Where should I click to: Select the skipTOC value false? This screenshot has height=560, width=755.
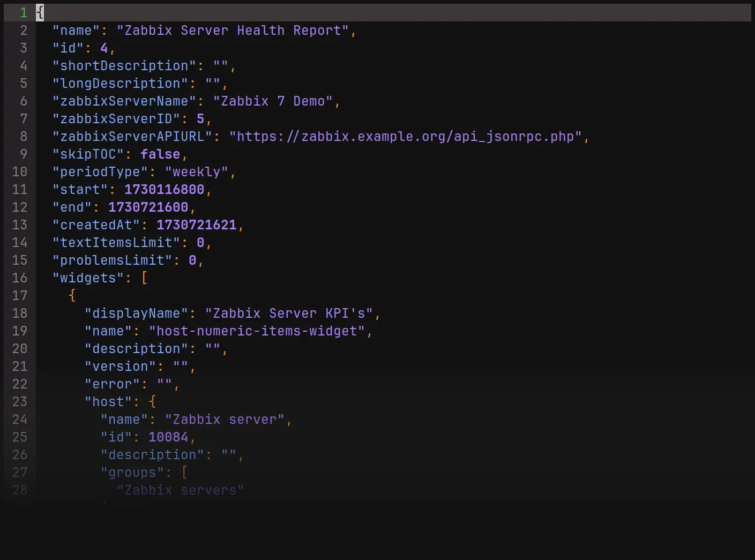[x=160, y=154]
